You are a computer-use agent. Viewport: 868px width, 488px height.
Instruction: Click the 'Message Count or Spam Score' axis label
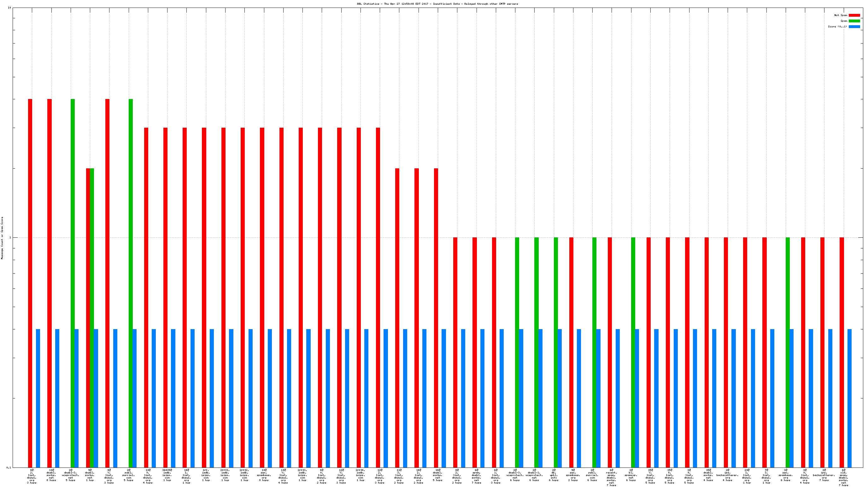click(2, 238)
